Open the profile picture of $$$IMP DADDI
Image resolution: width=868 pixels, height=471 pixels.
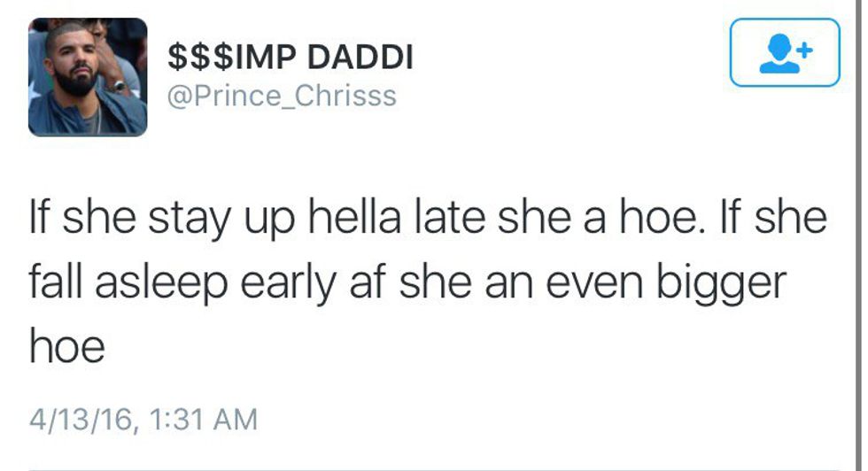coord(87,78)
